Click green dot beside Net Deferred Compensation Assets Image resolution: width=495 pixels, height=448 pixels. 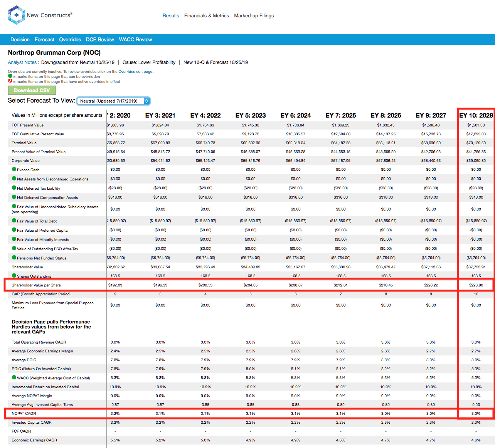click(x=14, y=197)
